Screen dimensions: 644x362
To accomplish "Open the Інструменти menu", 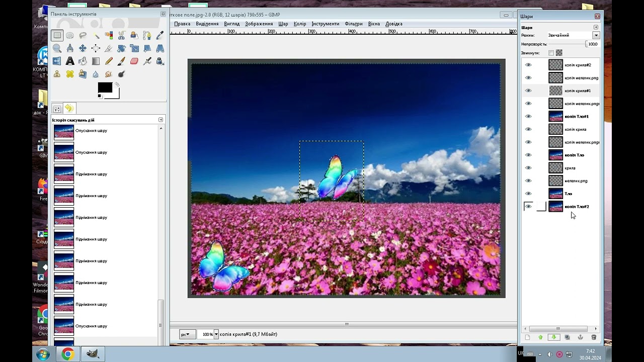I will (325, 24).
